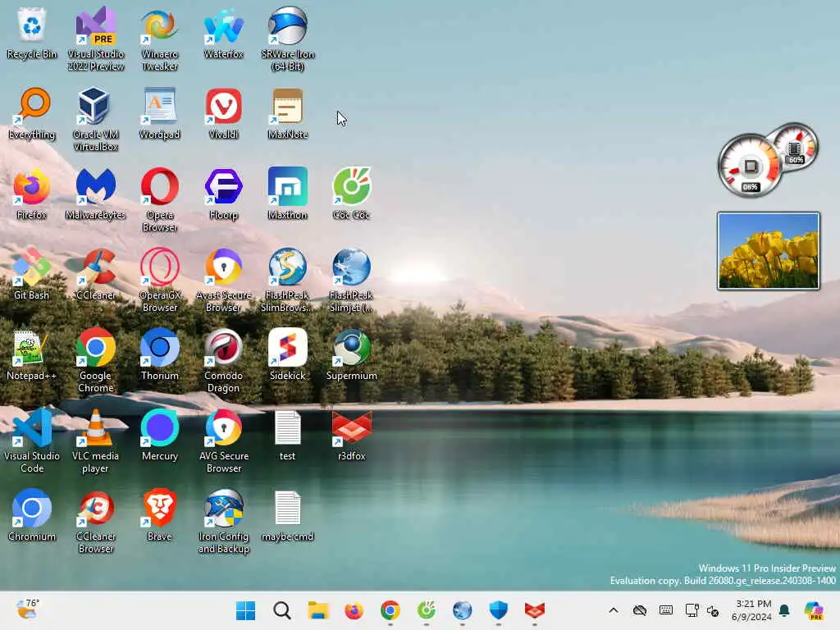Open the notification bell
Image resolution: width=840 pixels, height=630 pixels.
click(x=784, y=610)
